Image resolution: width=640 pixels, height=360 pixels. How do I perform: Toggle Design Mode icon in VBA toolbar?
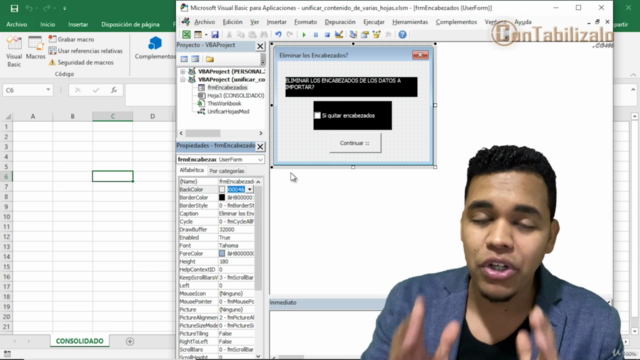[339, 35]
